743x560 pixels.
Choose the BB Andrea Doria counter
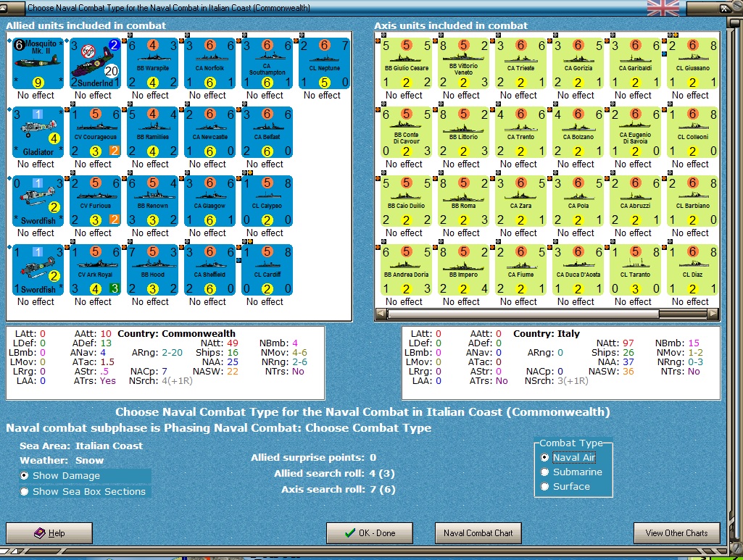(406, 269)
